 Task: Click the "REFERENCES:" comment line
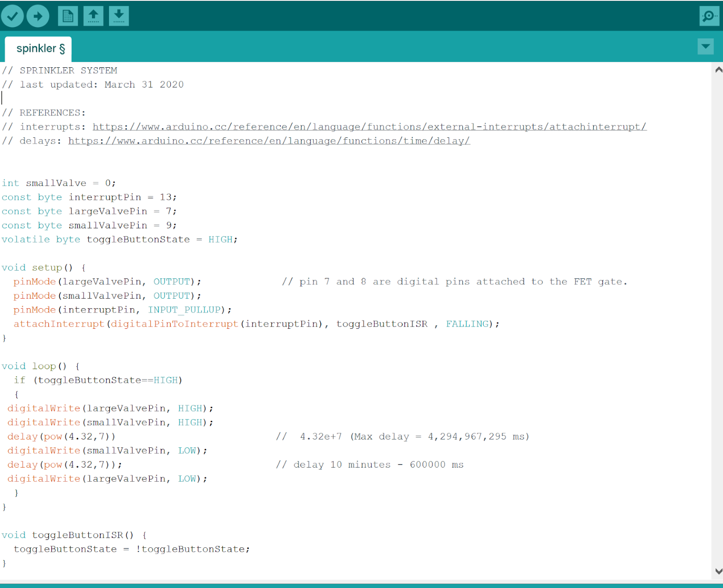[43, 113]
